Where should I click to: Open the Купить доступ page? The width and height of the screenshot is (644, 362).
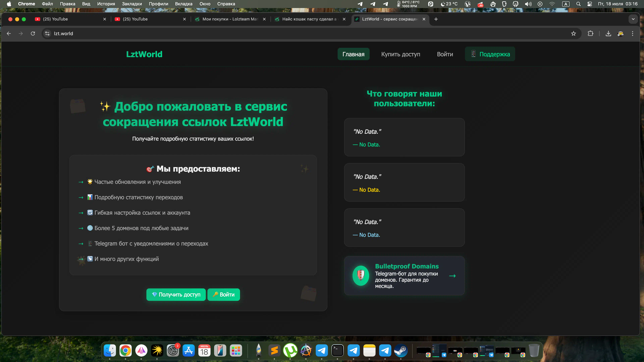(x=400, y=54)
